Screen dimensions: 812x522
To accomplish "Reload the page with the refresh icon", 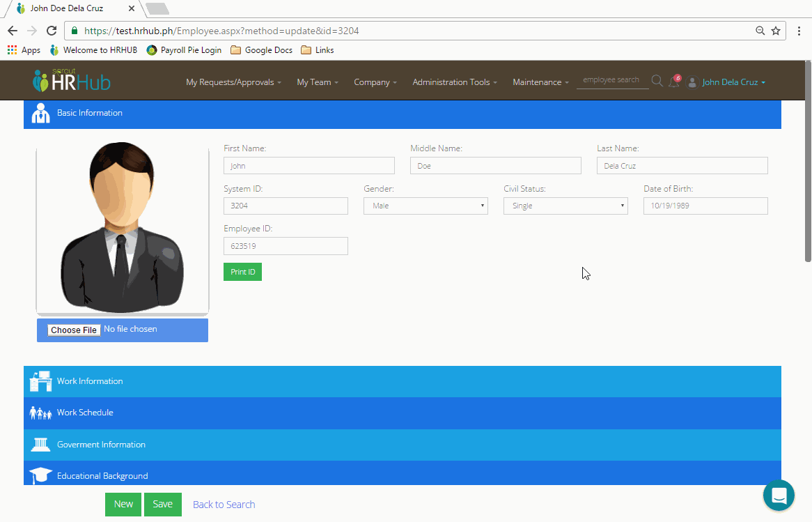I will 51,31.
